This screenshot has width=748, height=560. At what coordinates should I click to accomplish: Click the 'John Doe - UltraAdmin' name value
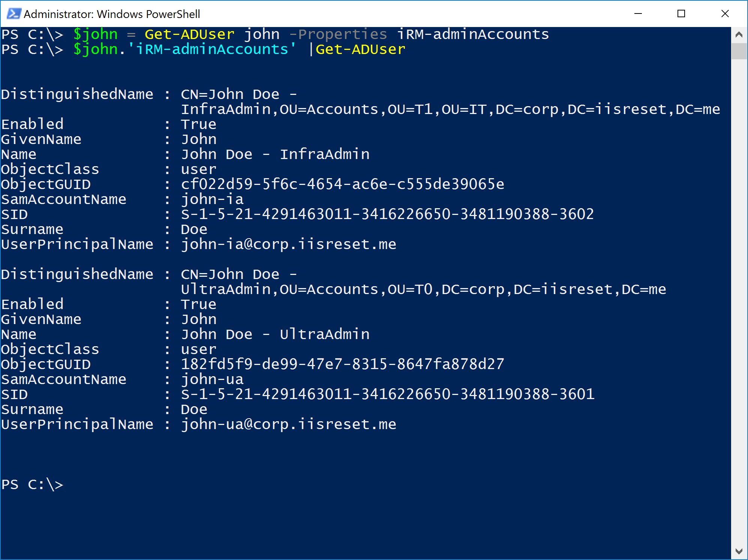pyautogui.click(x=275, y=334)
